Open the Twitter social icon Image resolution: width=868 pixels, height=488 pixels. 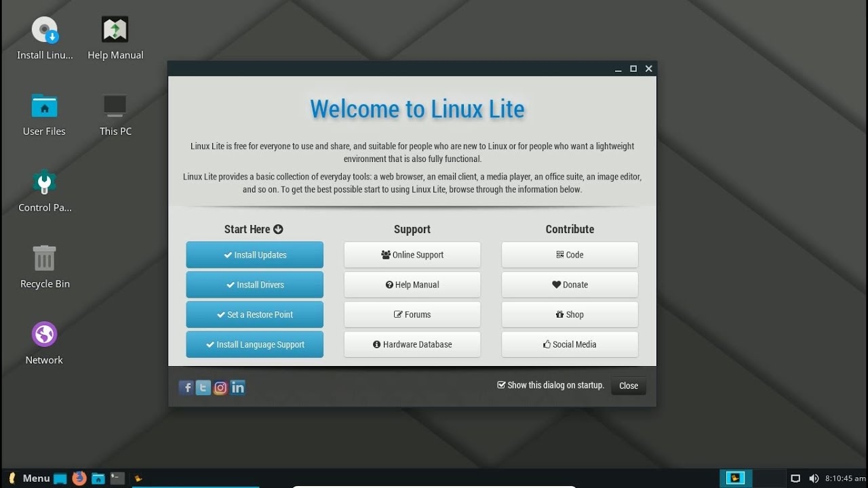tap(203, 388)
